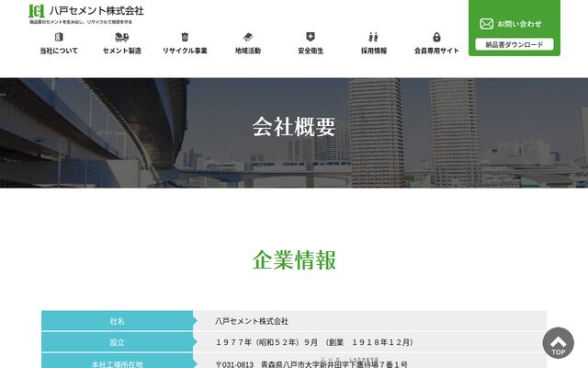Open the 当社について menu item

click(x=59, y=51)
